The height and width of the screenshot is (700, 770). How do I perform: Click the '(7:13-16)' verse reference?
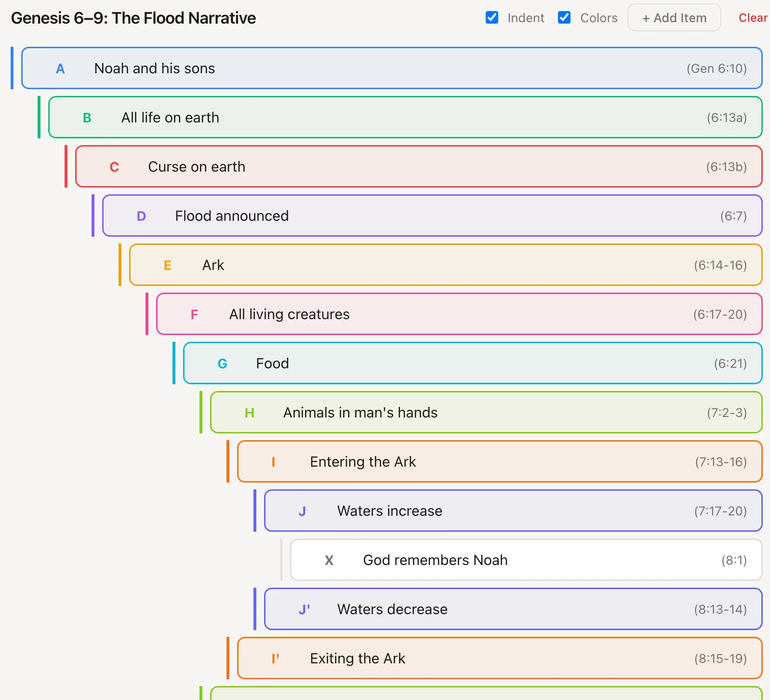(x=721, y=462)
